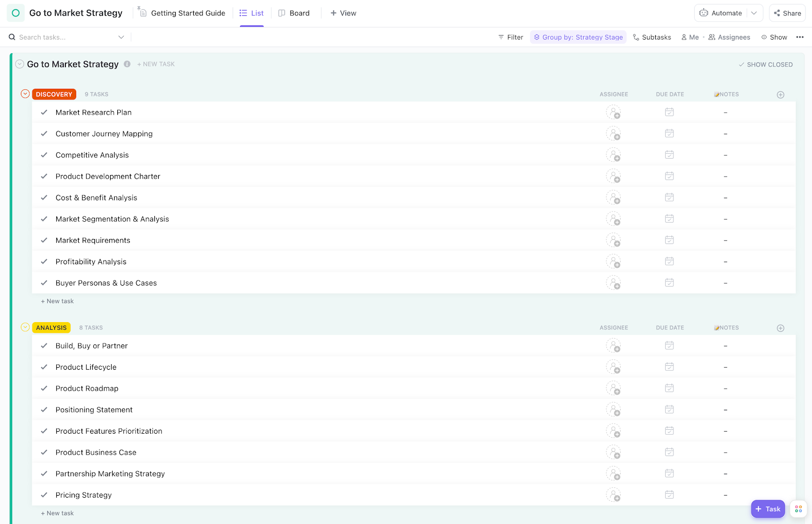Check off the Profitability Analysis task
The height and width of the screenshot is (524, 812).
tap(44, 262)
